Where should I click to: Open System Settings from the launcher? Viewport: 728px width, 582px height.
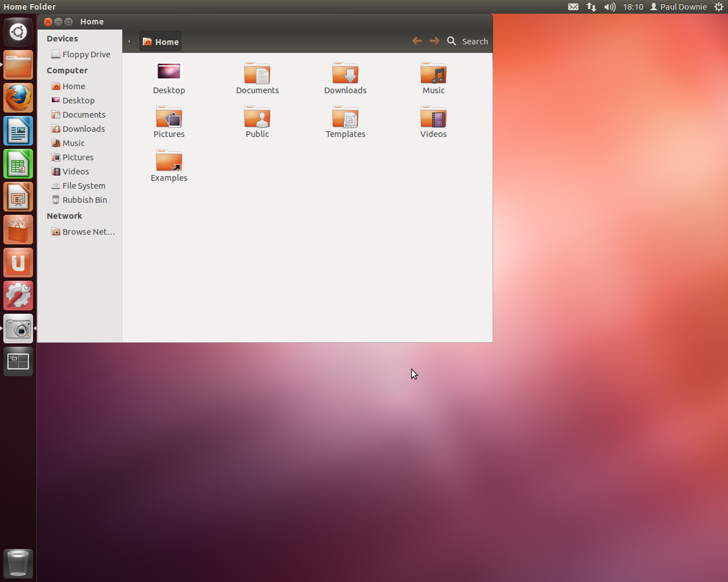pos(18,296)
